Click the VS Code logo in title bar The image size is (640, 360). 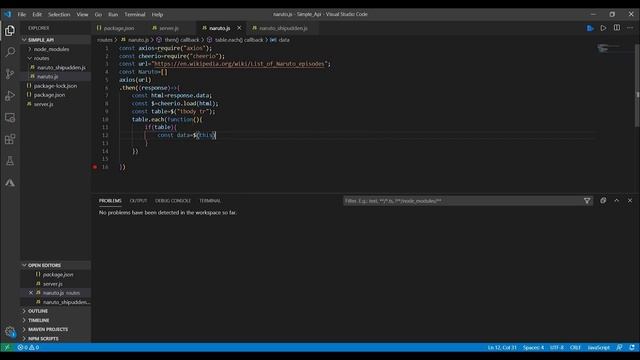pos(8,14)
